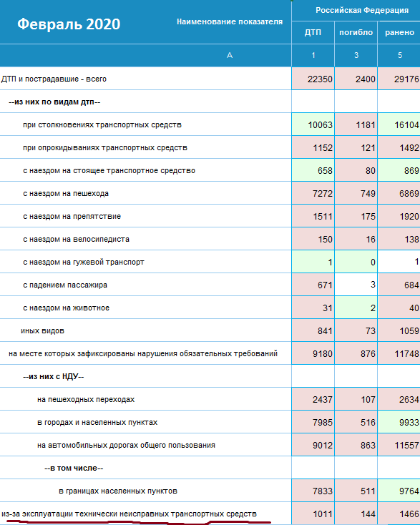Click value 7833 in ДТП column
The image size is (420, 525).
tap(323, 491)
